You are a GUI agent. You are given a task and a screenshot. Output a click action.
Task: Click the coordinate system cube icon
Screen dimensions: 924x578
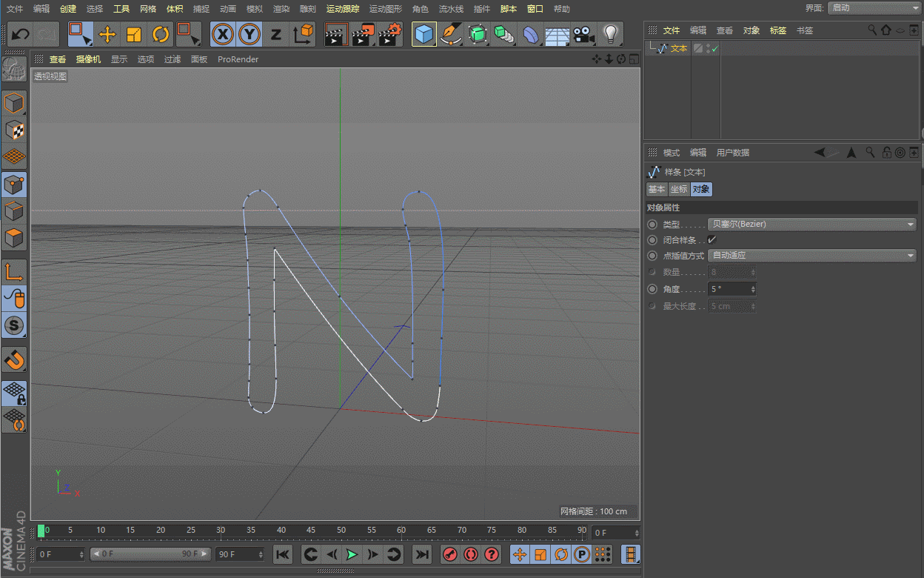303,34
